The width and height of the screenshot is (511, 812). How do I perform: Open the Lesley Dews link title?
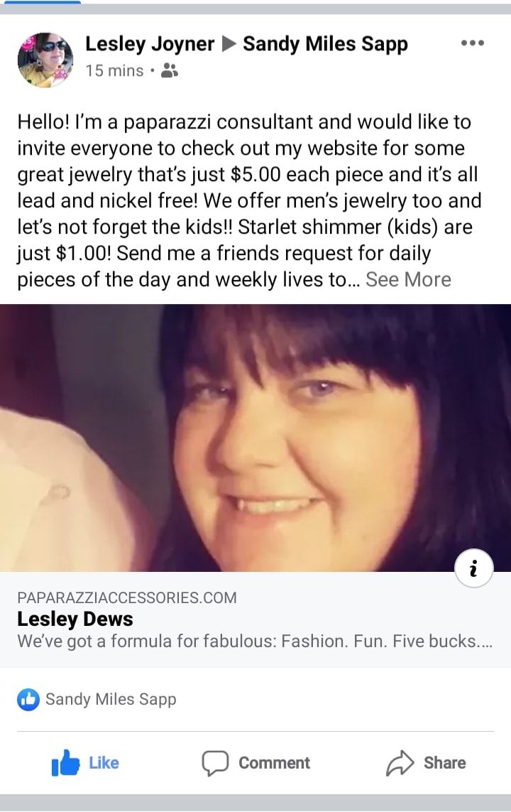75,619
